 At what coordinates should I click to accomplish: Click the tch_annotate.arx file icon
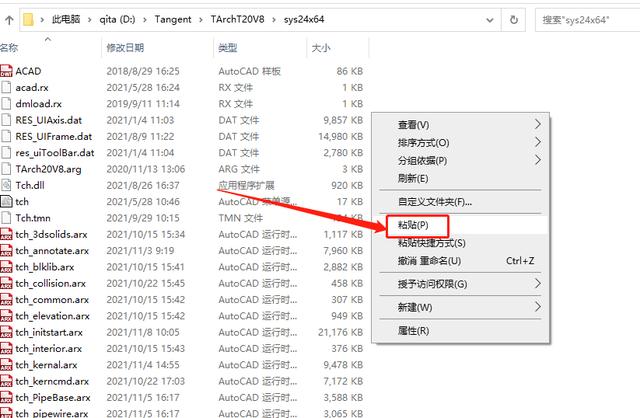point(6,251)
